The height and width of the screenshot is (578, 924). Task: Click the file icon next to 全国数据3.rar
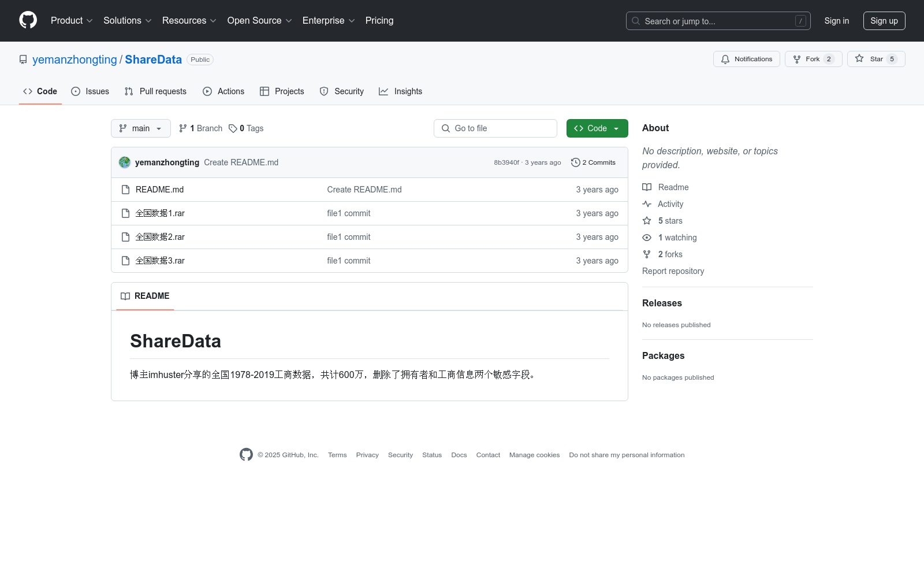tap(125, 261)
